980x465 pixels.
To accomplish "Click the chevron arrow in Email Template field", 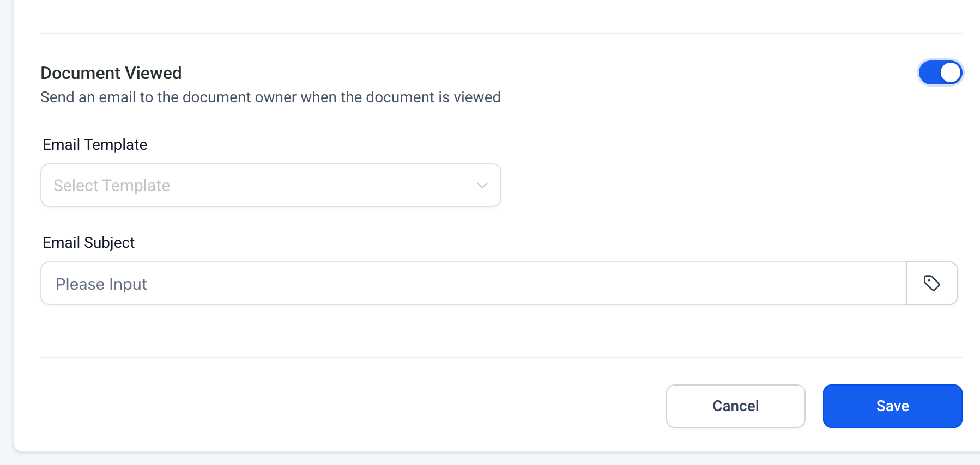I will 482,185.
